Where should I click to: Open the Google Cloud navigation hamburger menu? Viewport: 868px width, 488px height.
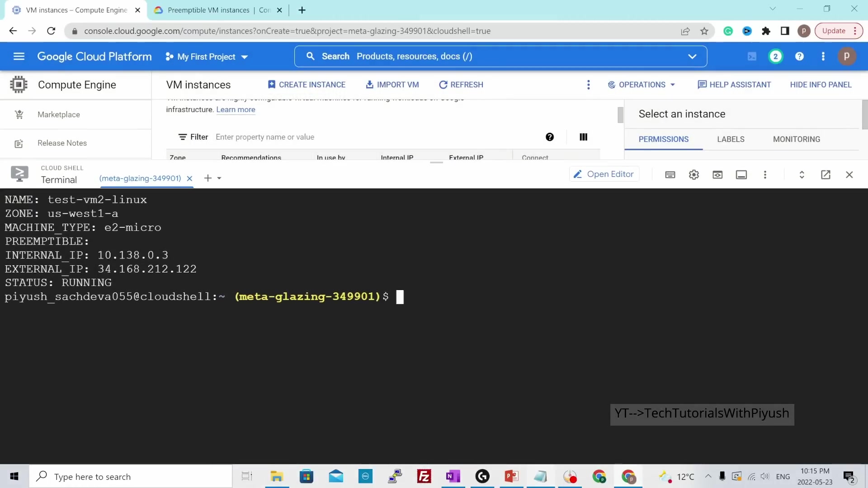pyautogui.click(x=19, y=56)
